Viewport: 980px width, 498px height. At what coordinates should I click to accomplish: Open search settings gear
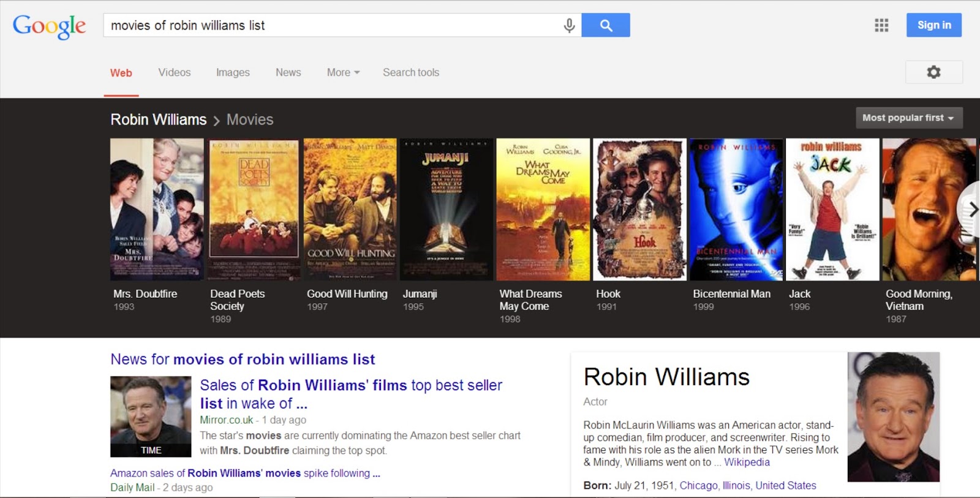(x=933, y=72)
